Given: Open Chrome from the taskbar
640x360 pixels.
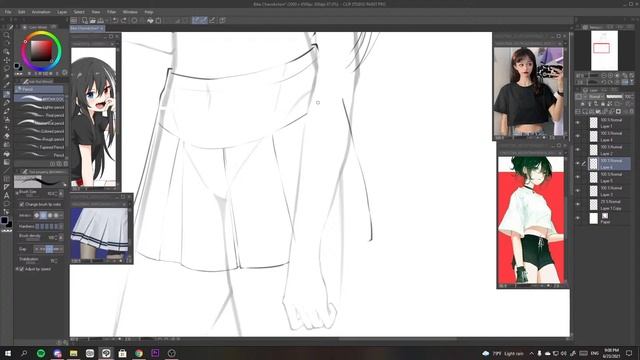Looking at the screenshot, I should coord(139,353).
